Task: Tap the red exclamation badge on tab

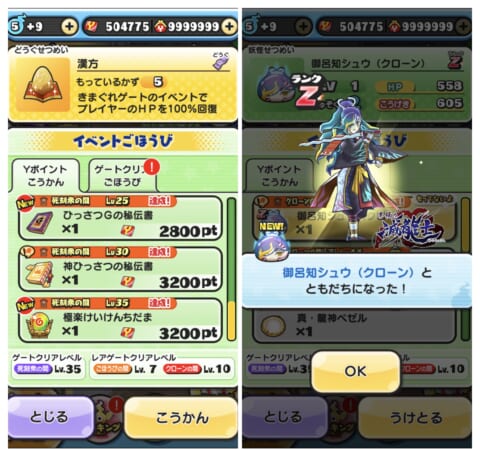Action: [x=151, y=166]
